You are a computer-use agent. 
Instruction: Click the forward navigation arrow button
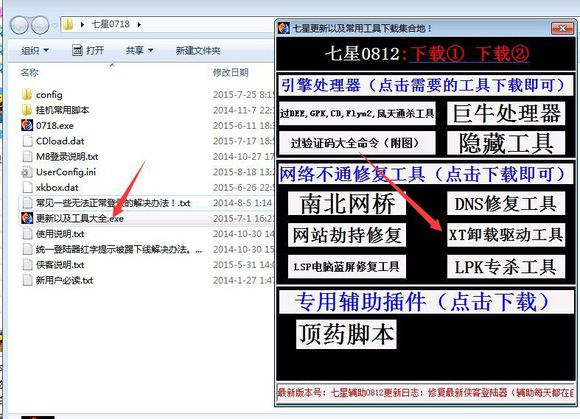pyautogui.click(x=40, y=25)
